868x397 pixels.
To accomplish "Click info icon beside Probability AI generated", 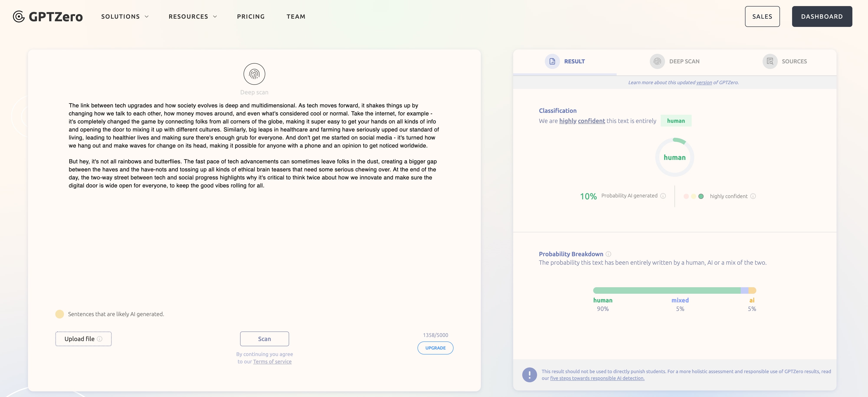I will 663,196.
